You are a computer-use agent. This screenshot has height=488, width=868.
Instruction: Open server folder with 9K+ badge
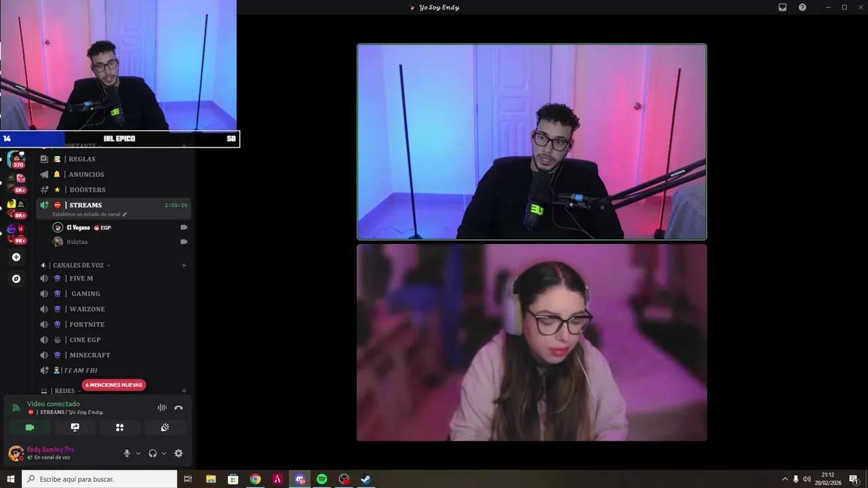[x=16, y=233]
